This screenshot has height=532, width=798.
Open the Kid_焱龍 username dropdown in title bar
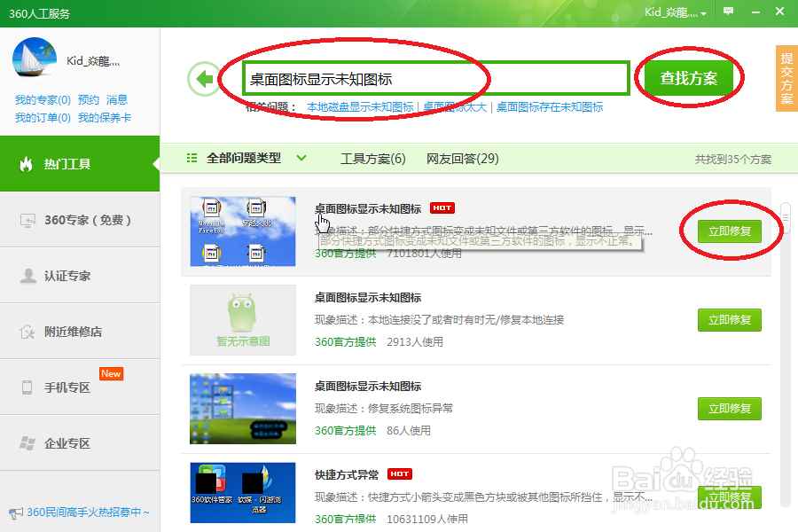[x=676, y=12]
